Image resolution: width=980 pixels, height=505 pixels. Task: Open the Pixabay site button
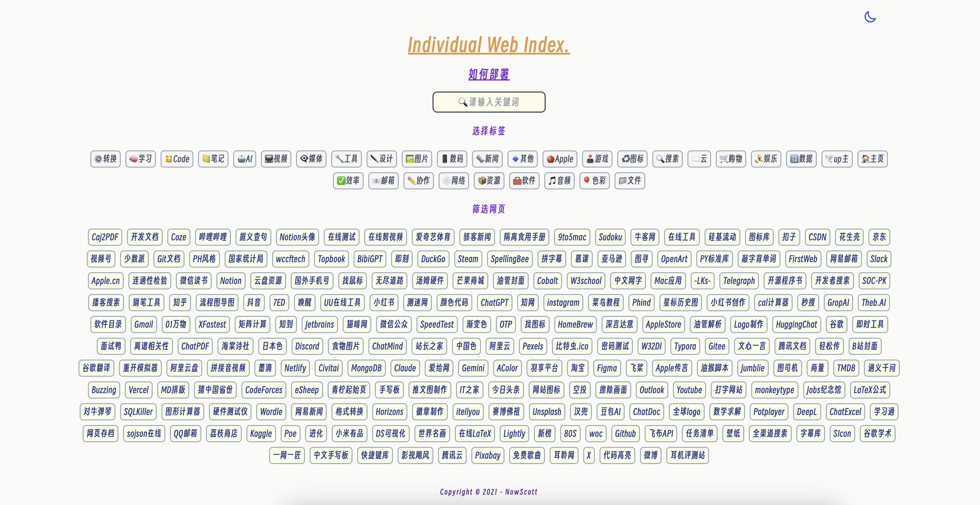pyautogui.click(x=488, y=455)
